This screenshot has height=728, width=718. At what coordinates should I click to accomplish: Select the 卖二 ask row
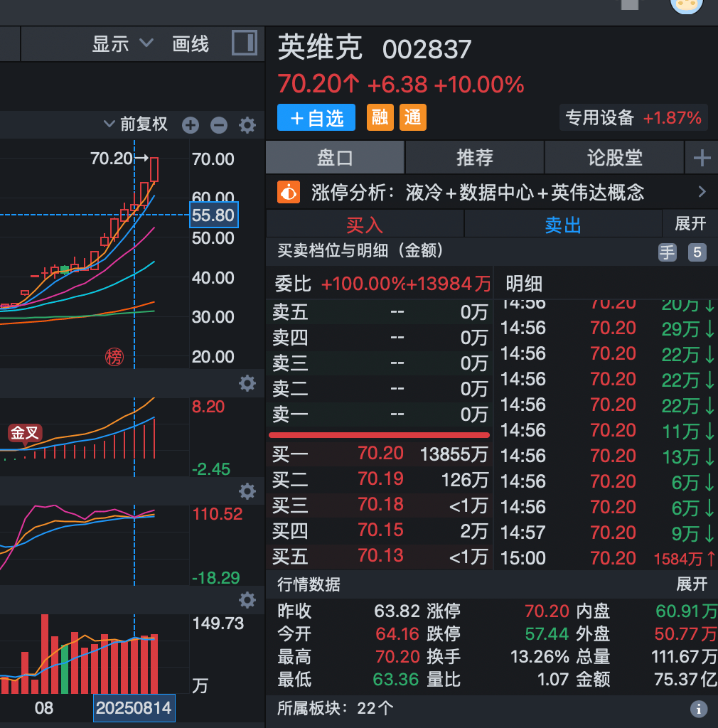click(x=380, y=389)
